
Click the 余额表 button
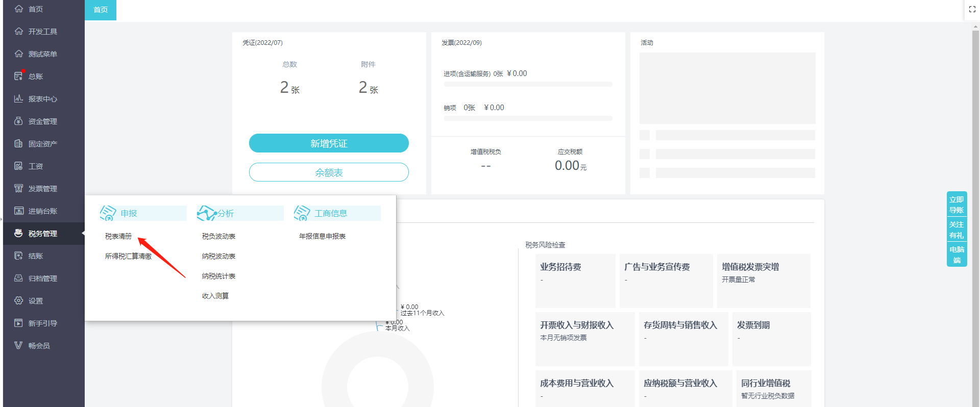pyautogui.click(x=329, y=172)
